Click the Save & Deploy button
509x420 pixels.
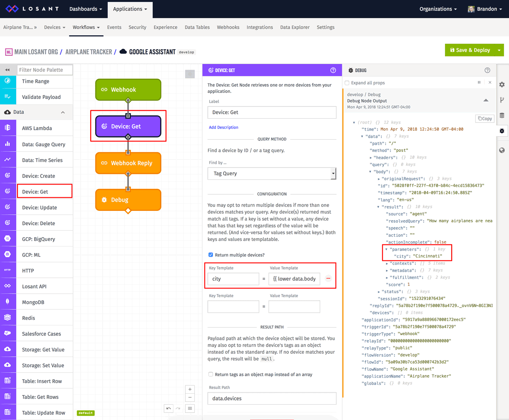tap(471, 50)
